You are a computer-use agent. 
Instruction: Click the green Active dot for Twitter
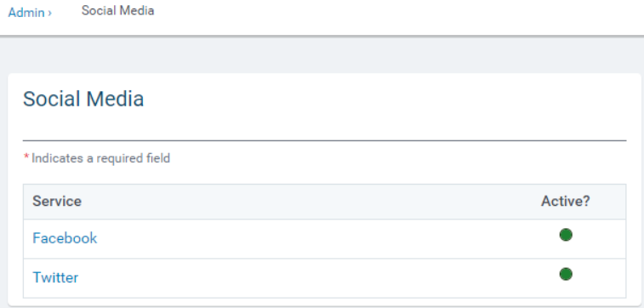pyautogui.click(x=566, y=274)
